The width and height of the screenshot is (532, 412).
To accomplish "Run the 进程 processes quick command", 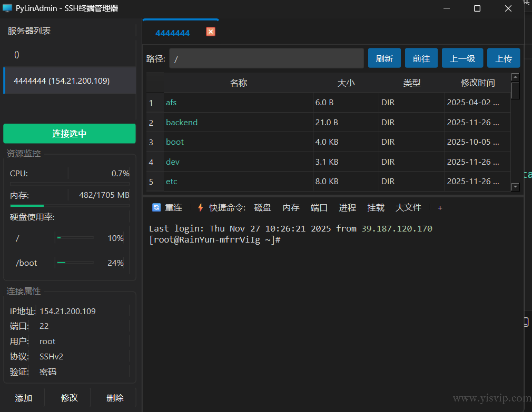I will click(347, 207).
